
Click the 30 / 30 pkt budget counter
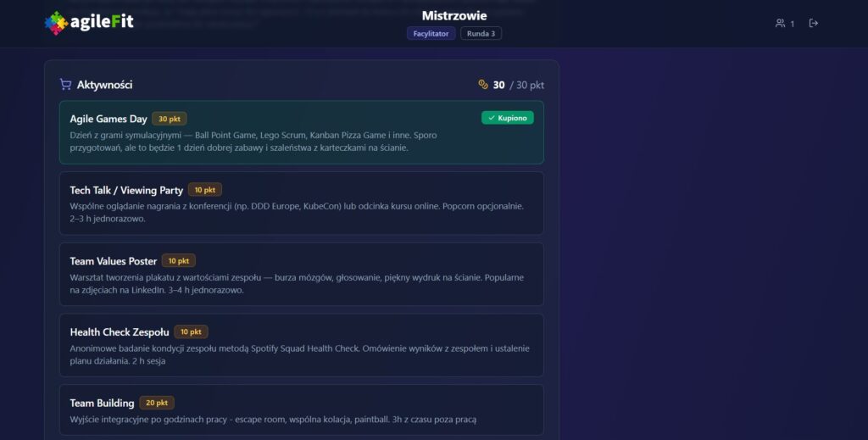(x=518, y=85)
